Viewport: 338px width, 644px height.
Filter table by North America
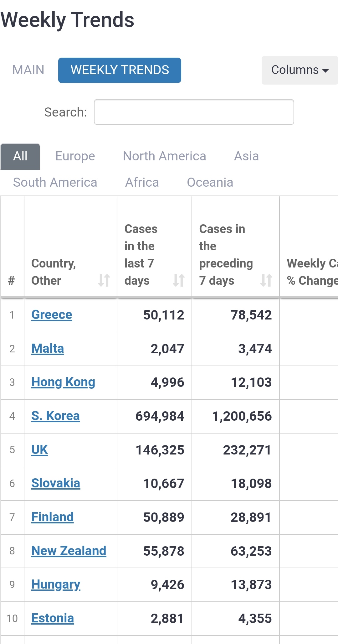pyautogui.click(x=164, y=156)
